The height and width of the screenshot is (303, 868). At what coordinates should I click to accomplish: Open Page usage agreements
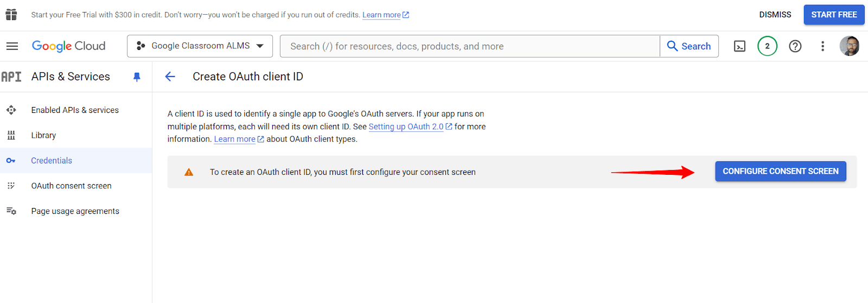click(x=76, y=211)
